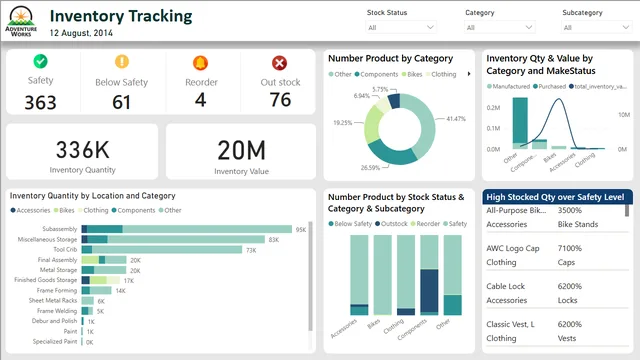Click the Bikes stacked column

click(x=382, y=275)
